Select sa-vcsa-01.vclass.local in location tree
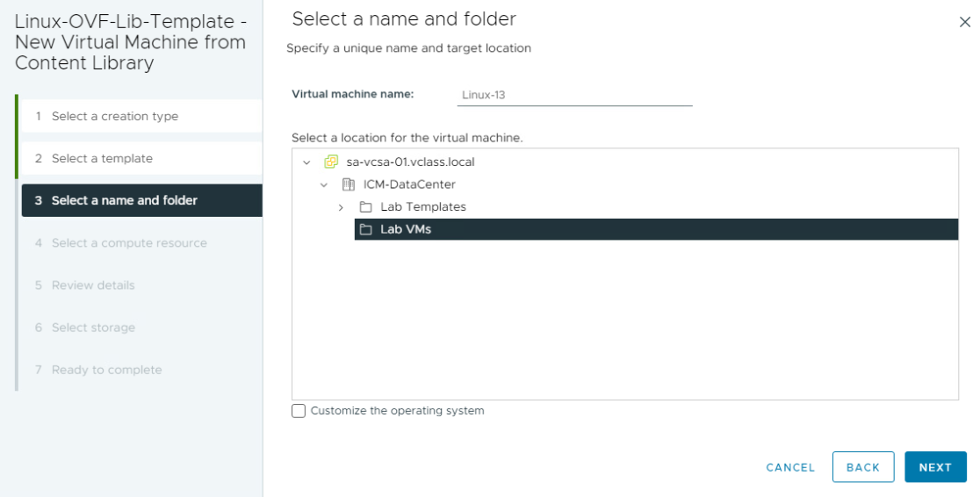This screenshot has height=497, width=980. (410, 162)
